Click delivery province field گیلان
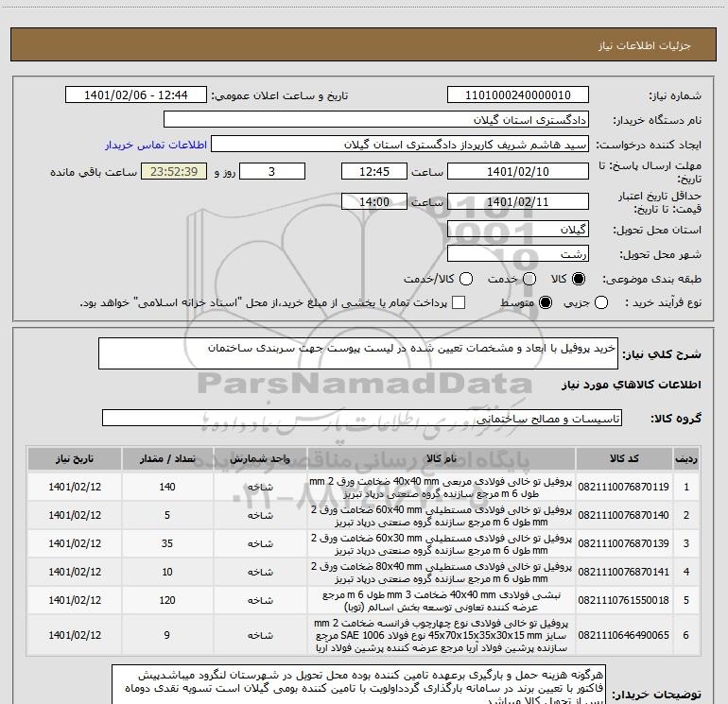Image resolution: width=728 pixels, height=704 pixels. pyautogui.click(x=518, y=230)
